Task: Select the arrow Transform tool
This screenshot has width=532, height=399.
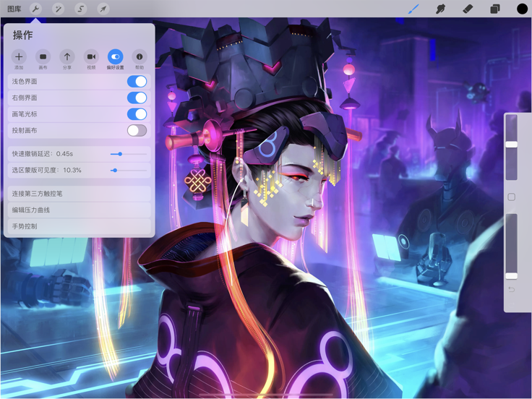Action: [103, 9]
